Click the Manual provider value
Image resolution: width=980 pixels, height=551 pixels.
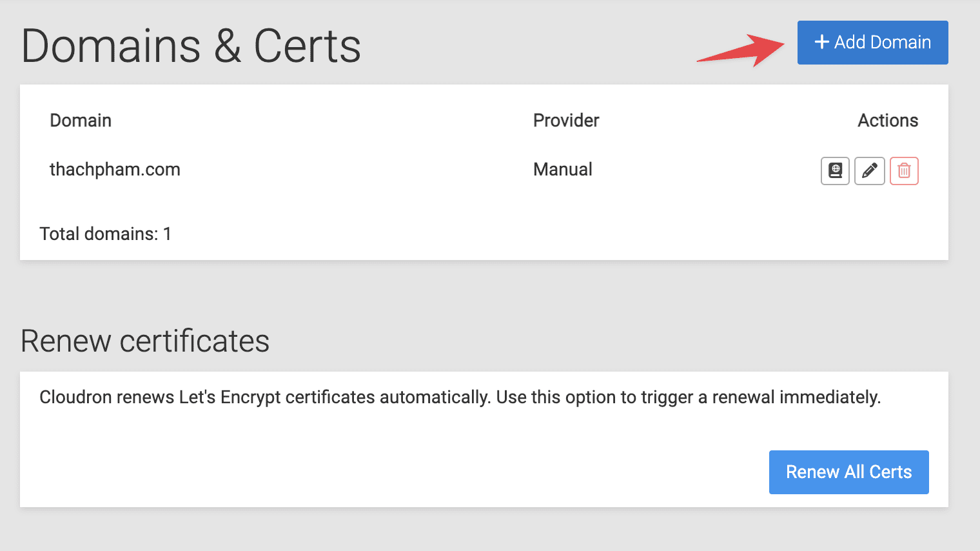click(x=562, y=170)
